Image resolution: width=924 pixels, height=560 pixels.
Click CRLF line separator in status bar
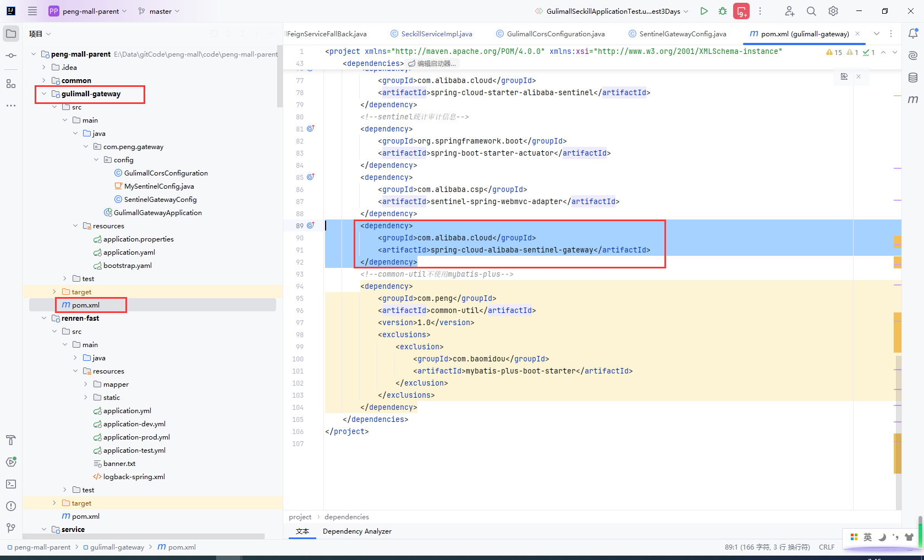coord(827,547)
